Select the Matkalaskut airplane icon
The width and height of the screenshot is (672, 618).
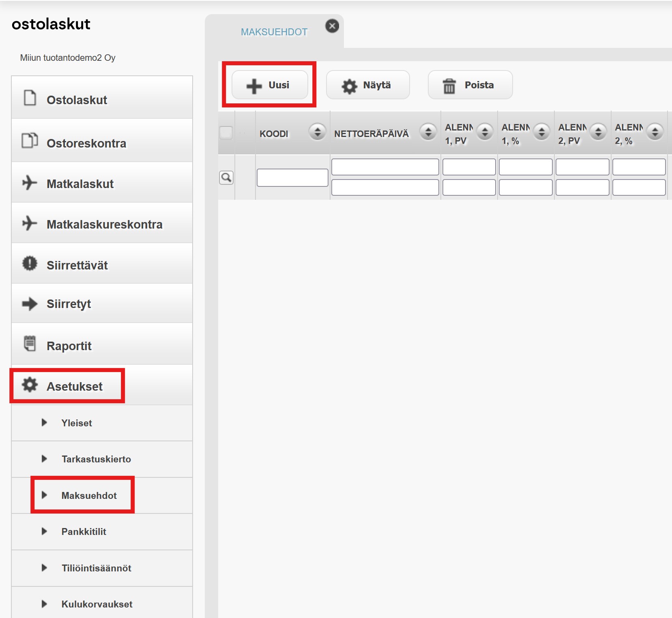[30, 182]
